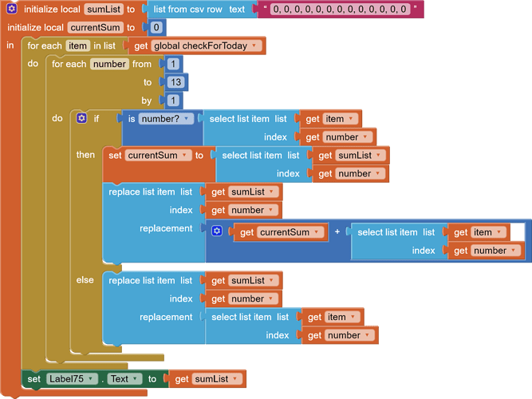The image size is (532, 399).
Task: Open get number index dropdown in then replace block
Action: pos(270,210)
